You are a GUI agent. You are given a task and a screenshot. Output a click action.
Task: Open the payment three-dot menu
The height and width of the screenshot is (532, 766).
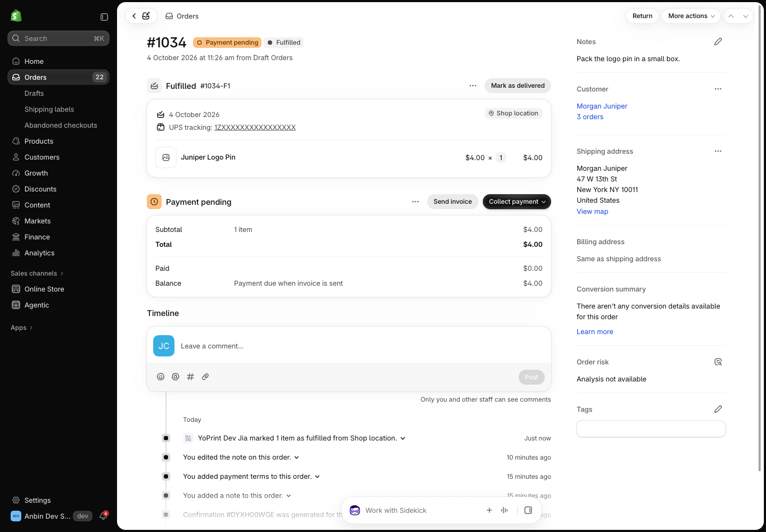(x=415, y=202)
